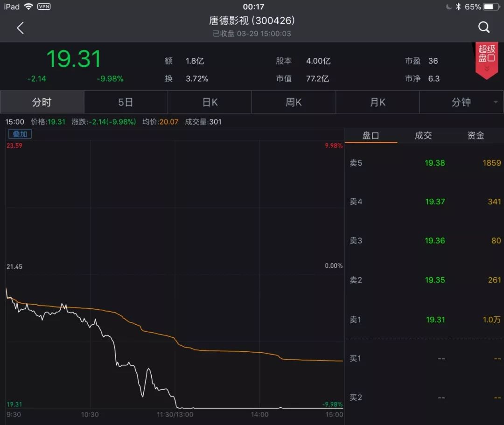
Task: Tap the stock title 唐德影视 (300426)
Action: [x=252, y=21]
